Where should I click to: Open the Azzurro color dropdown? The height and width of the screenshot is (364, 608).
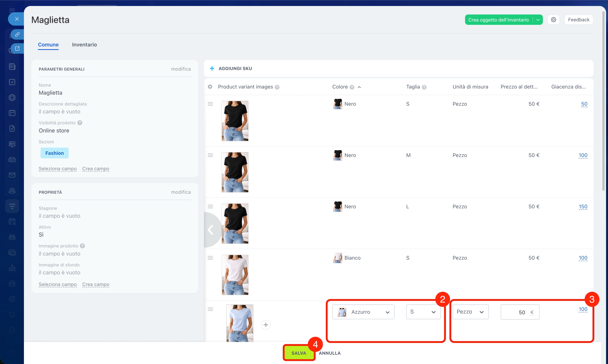click(x=363, y=312)
